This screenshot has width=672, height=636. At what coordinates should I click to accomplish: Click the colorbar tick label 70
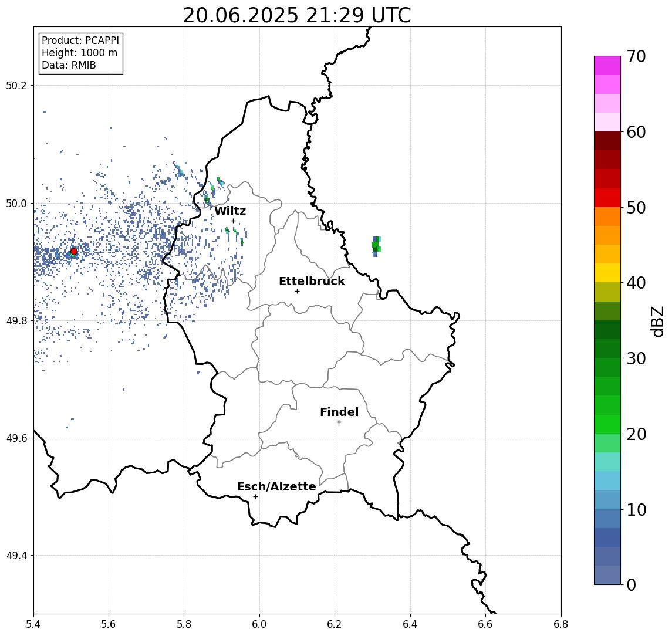coord(636,56)
